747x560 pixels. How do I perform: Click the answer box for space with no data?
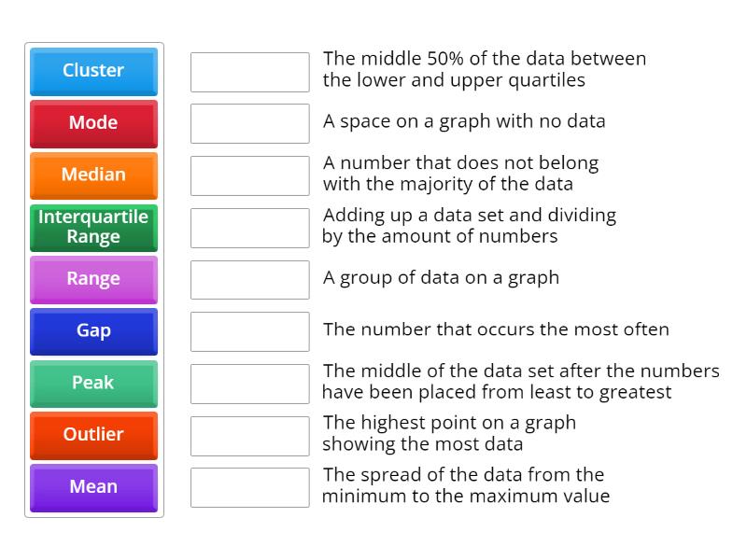tap(249, 121)
